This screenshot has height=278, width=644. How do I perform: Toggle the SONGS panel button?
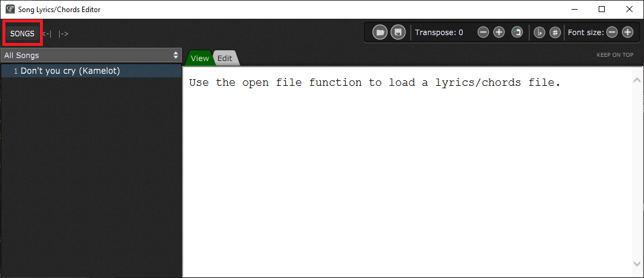22,33
